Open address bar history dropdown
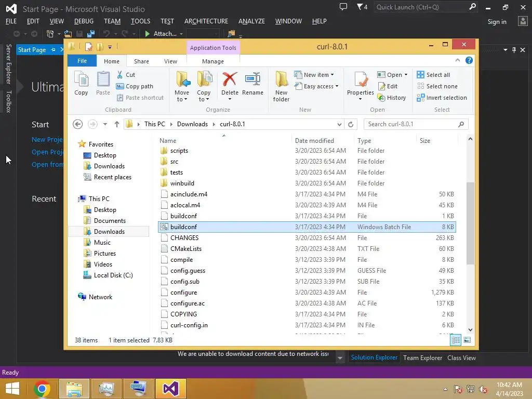Image resolution: width=532 pixels, height=399 pixels. [x=339, y=124]
